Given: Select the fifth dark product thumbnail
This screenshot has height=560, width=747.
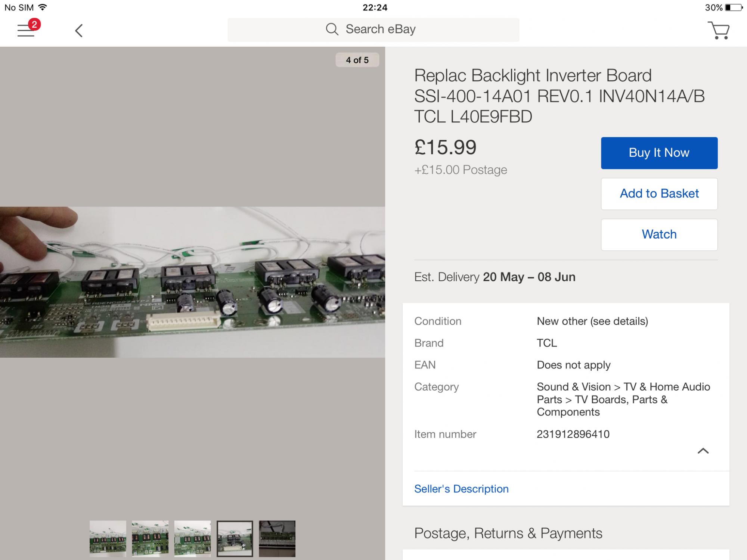Looking at the screenshot, I should click(277, 538).
